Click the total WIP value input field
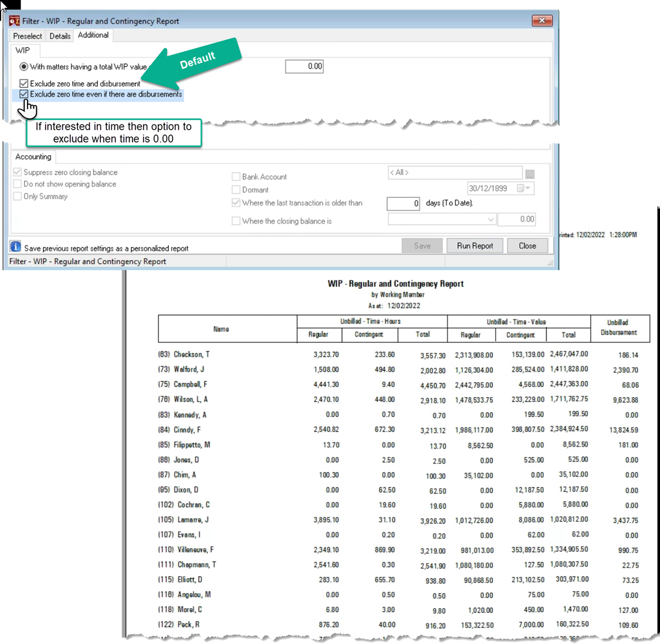 [304, 66]
